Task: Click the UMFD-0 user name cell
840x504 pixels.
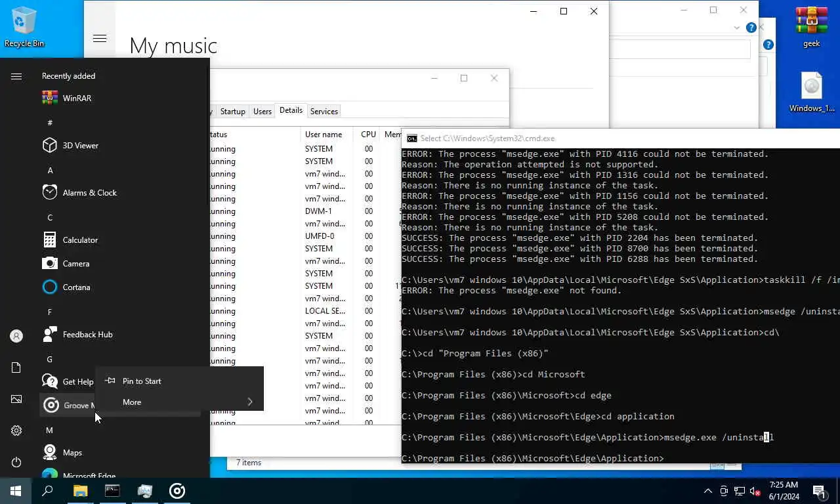Action: (x=320, y=236)
